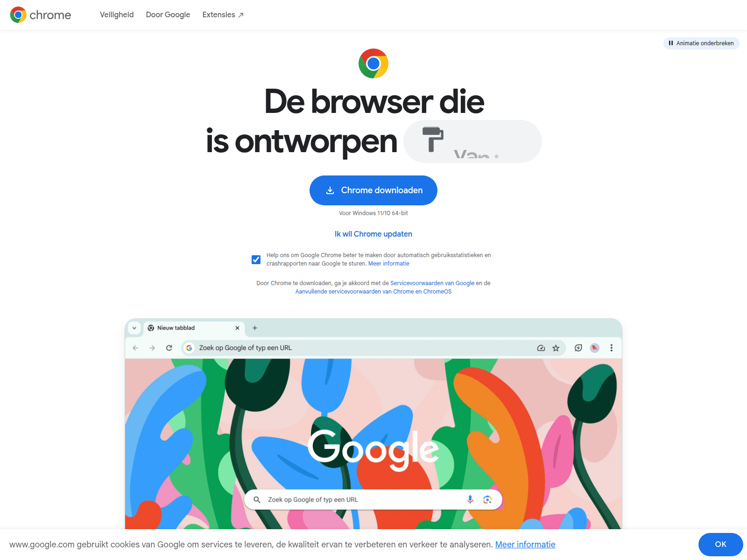Viewport: 747px width, 560px height.
Task: Click the profile avatar icon in the mockup
Action: (595, 348)
